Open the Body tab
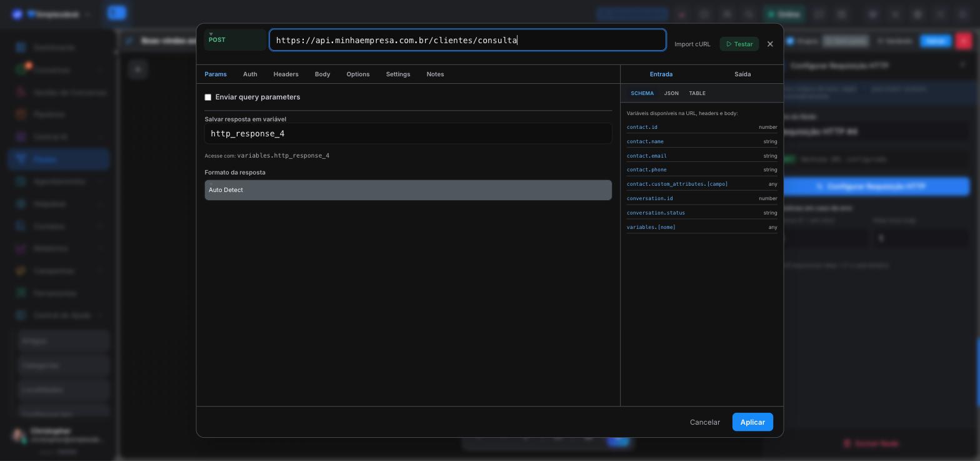Image resolution: width=980 pixels, height=461 pixels. coord(322,74)
